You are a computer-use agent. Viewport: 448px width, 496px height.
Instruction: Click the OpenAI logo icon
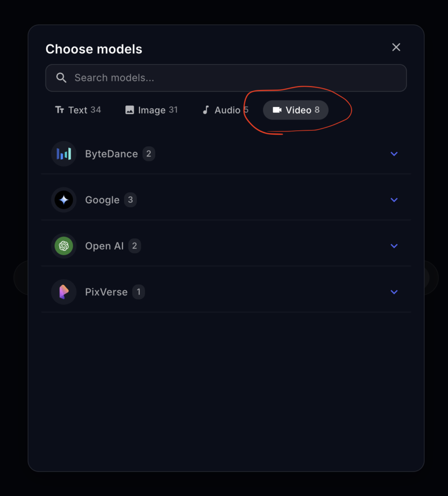[64, 246]
